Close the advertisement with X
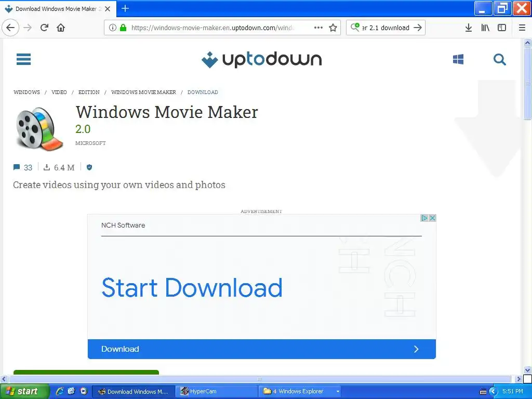Image resolution: width=532 pixels, height=399 pixels. (x=432, y=218)
